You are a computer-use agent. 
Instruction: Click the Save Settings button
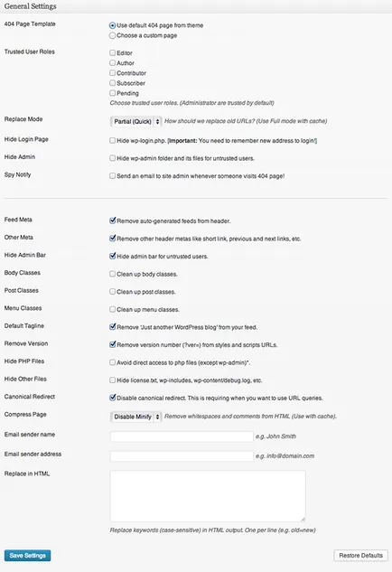(x=28, y=556)
